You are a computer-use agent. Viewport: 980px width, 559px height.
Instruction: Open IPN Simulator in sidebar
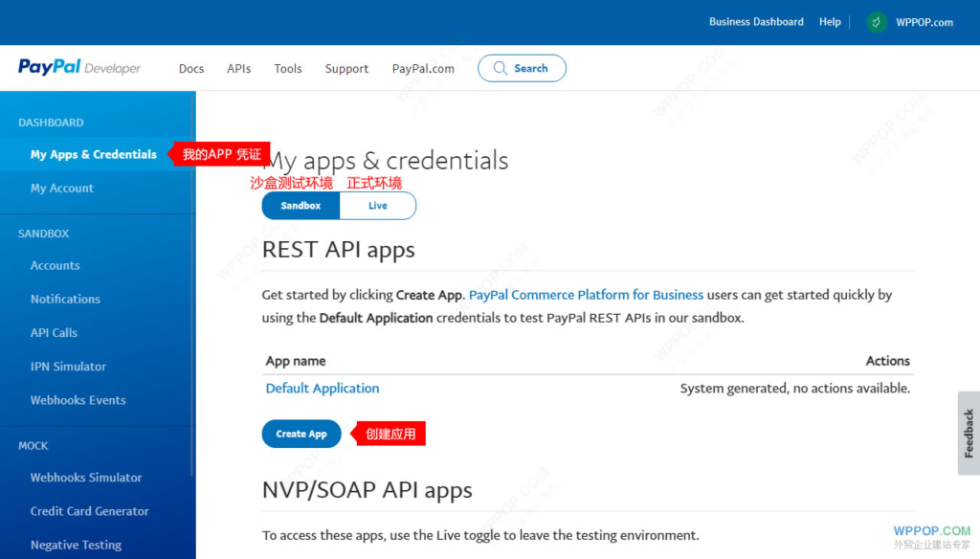68,367
